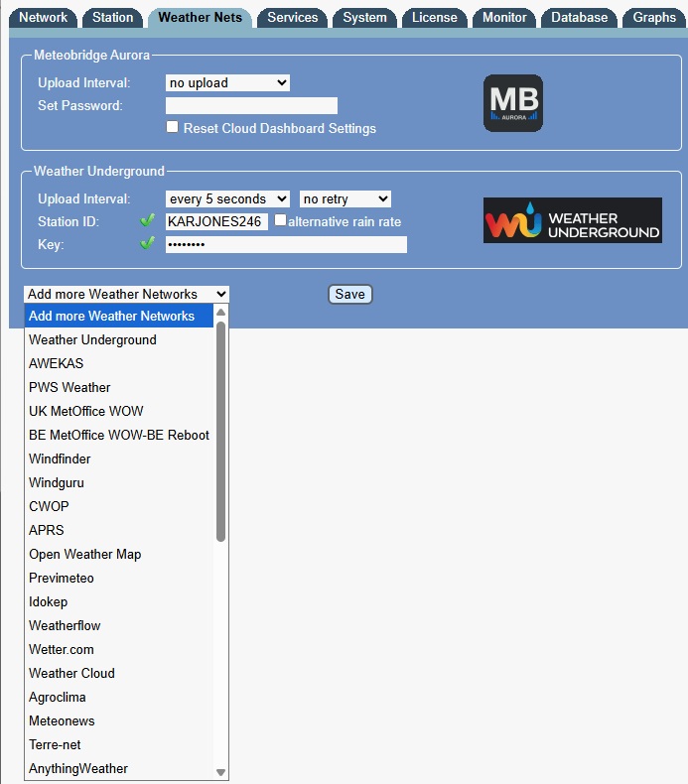Click the Meteobridge Aurora MB logo
Screen dimensions: 688x784
(513, 103)
